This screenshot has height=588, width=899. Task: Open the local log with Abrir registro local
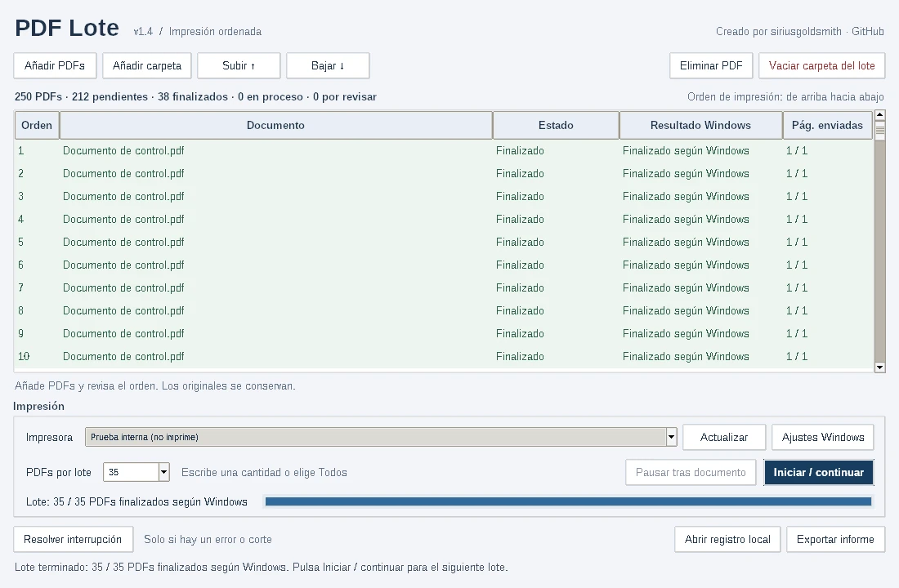(727, 539)
